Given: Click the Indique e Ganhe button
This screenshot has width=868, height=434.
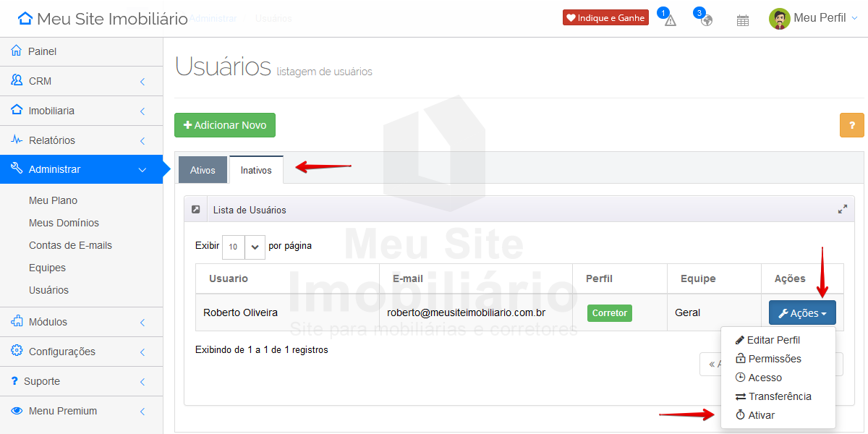Looking at the screenshot, I should point(605,18).
